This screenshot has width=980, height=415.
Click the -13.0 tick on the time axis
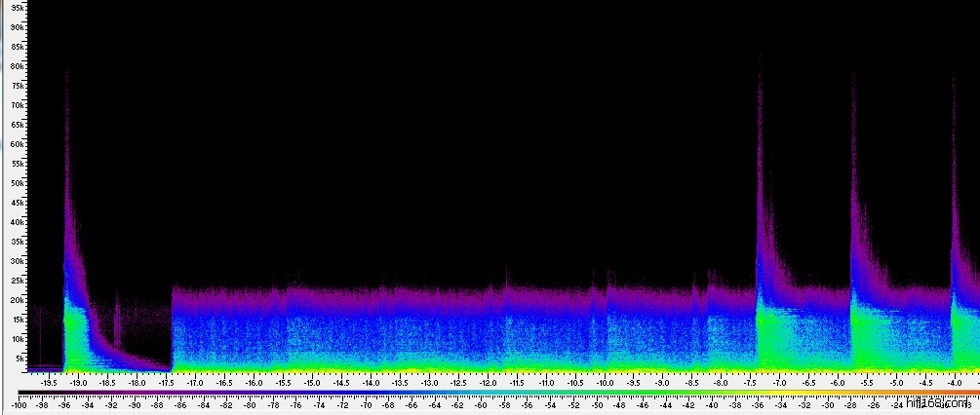click(x=429, y=384)
